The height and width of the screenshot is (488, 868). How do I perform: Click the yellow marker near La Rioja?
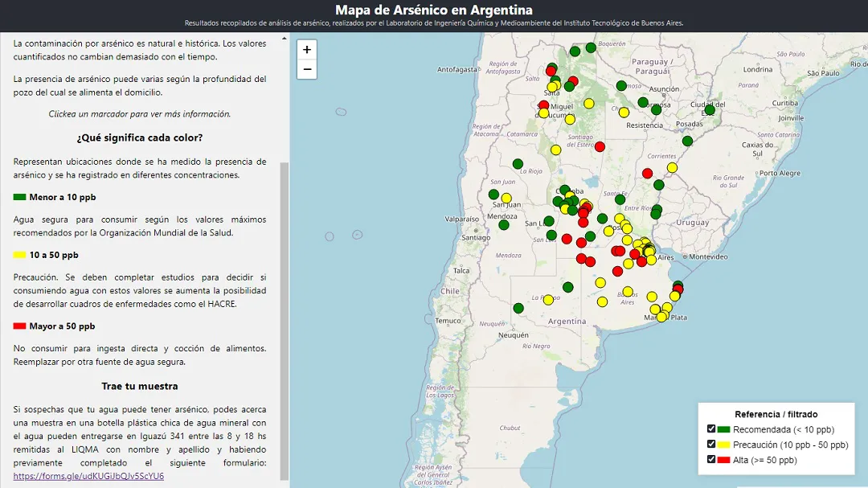click(556, 149)
